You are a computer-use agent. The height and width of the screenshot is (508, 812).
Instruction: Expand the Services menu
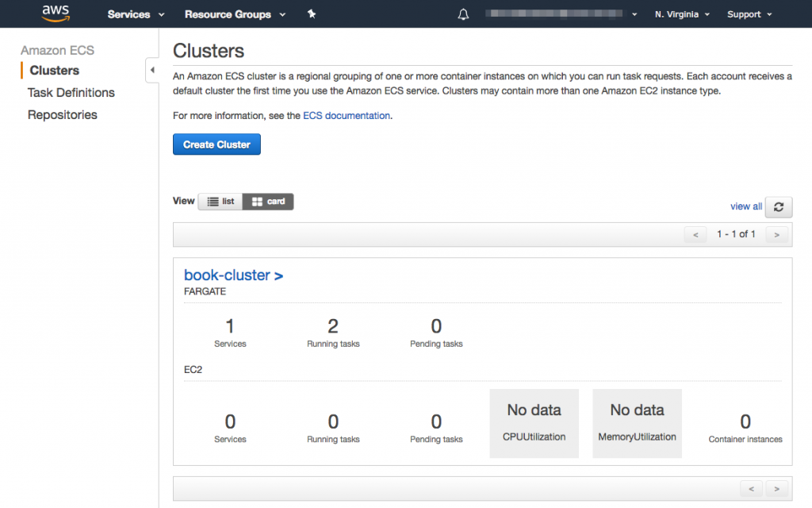(x=136, y=14)
